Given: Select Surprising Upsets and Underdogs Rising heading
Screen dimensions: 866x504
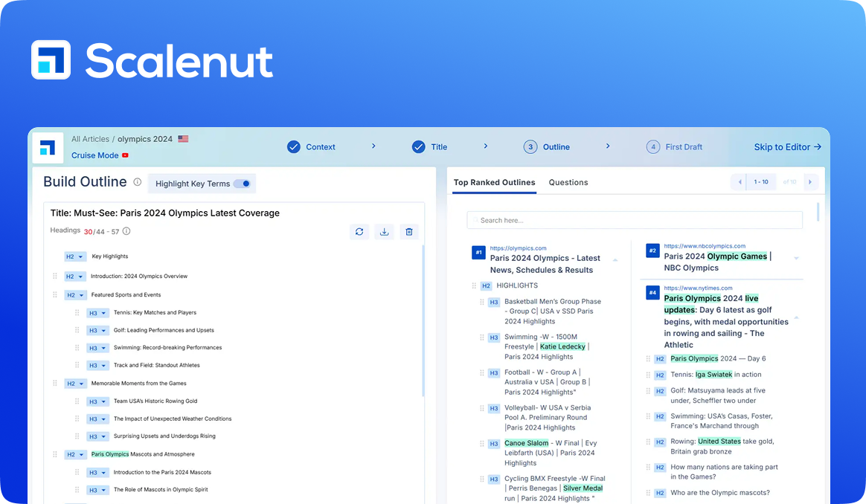Looking at the screenshot, I should (164, 436).
